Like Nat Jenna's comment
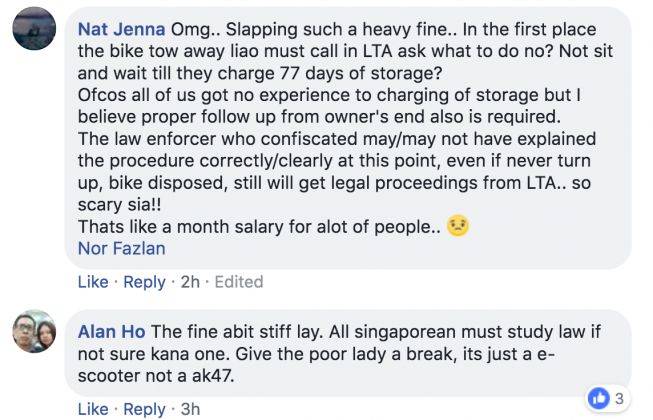 (x=92, y=282)
